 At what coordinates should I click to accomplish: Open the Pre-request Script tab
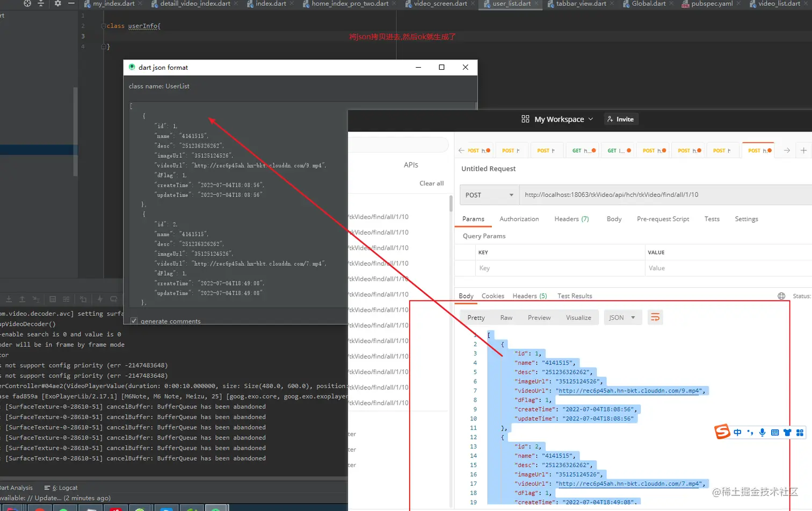click(663, 219)
